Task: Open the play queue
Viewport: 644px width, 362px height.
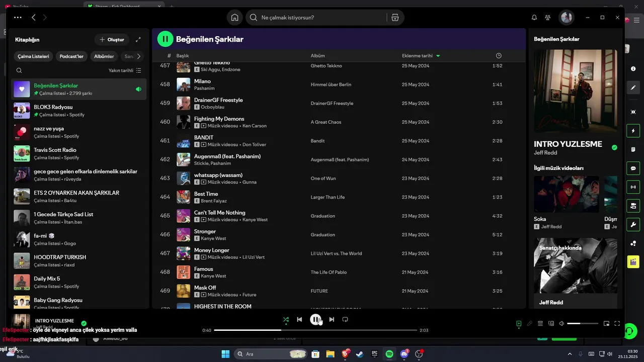Action: (540, 324)
